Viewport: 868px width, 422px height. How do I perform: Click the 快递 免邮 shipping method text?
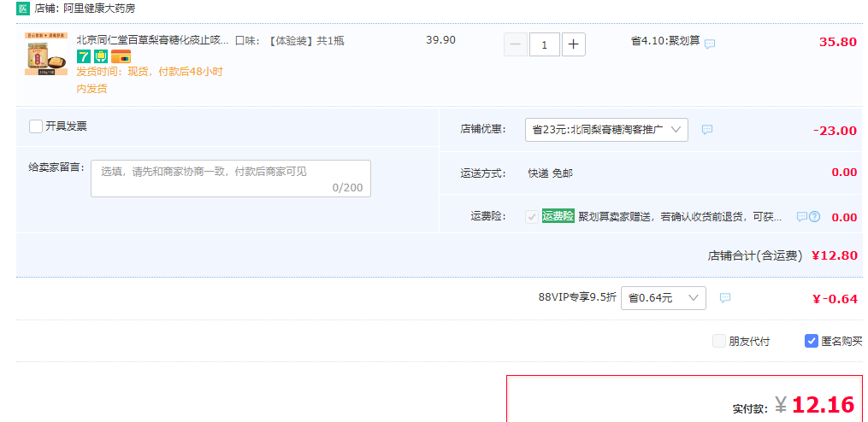click(550, 173)
